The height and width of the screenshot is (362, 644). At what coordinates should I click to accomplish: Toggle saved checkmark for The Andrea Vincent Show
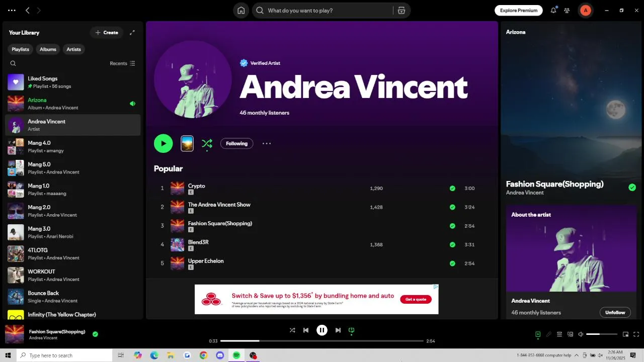tap(452, 207)
